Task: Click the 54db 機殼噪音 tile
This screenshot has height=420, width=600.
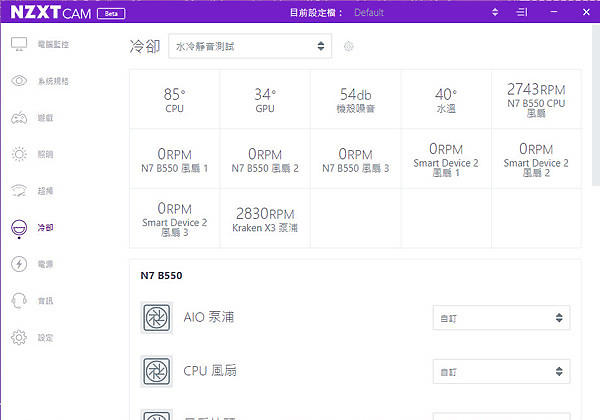Action: (x=355, y=99)
